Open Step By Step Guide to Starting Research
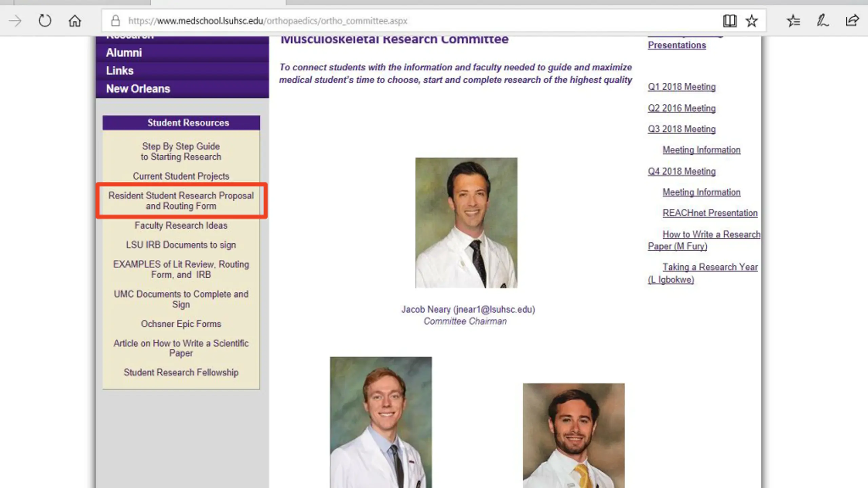 click(x=181, y=151)
